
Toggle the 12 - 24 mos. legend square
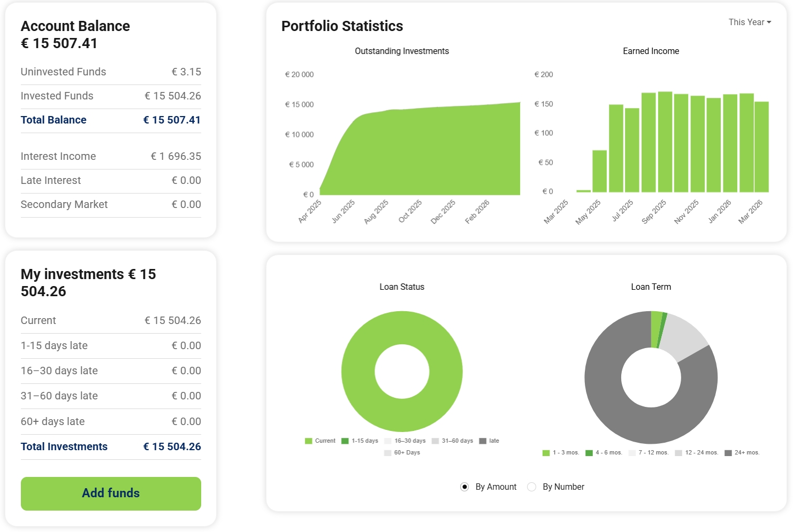point(678,453)
